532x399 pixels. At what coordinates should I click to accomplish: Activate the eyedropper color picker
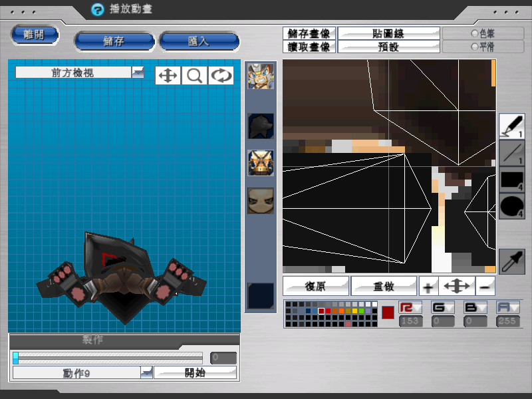pyautogui.click(x=511, y=261)
